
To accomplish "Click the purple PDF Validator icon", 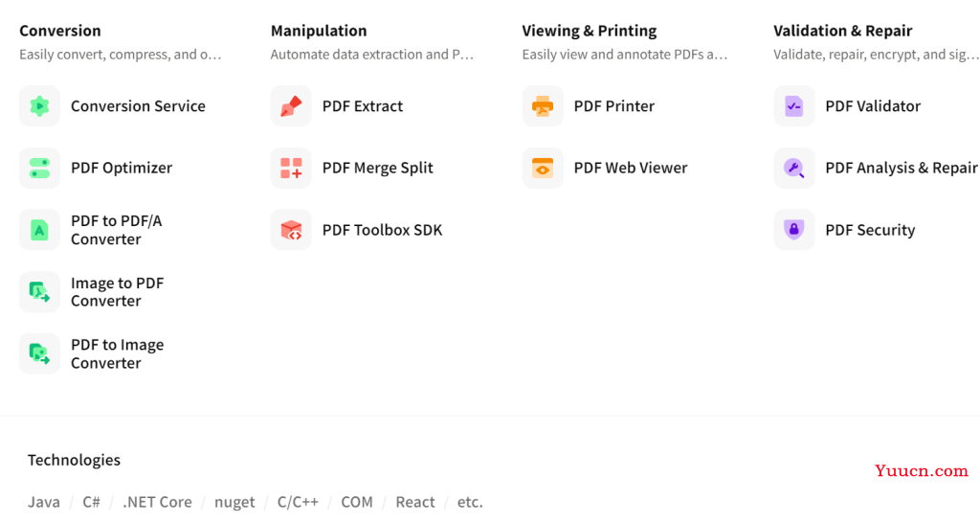I will pos(794,105).
